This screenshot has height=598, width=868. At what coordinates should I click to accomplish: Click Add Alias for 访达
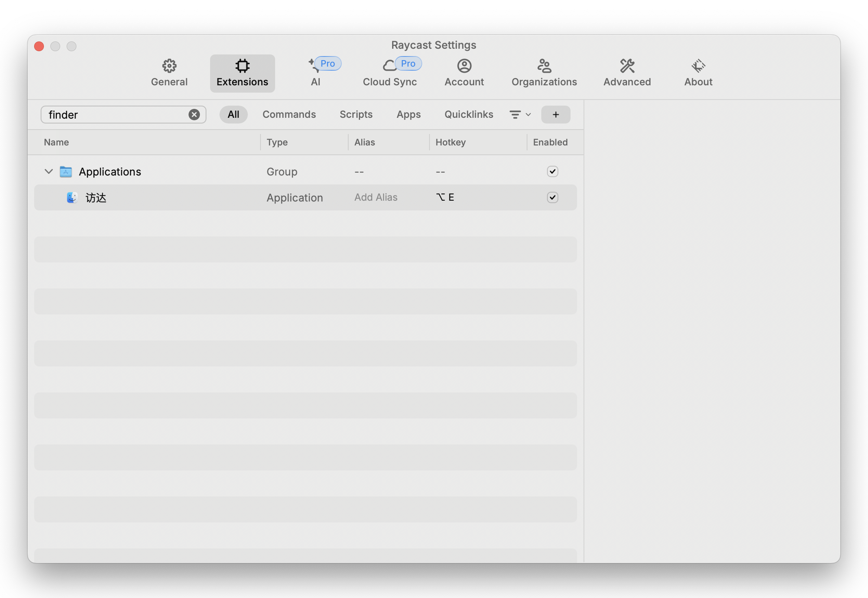coord(376,197)
